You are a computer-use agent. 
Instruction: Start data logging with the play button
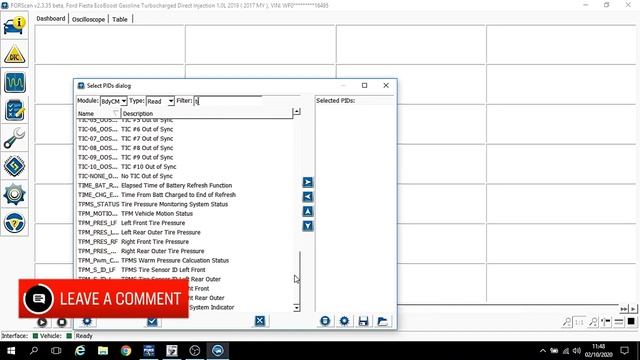pyautogui.click(x=42, y=322)
